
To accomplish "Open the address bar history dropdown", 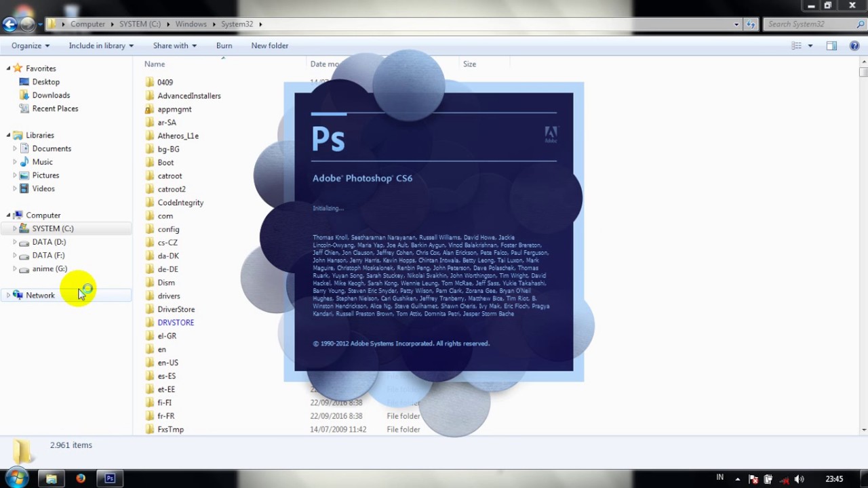I will tap(736, 24).
